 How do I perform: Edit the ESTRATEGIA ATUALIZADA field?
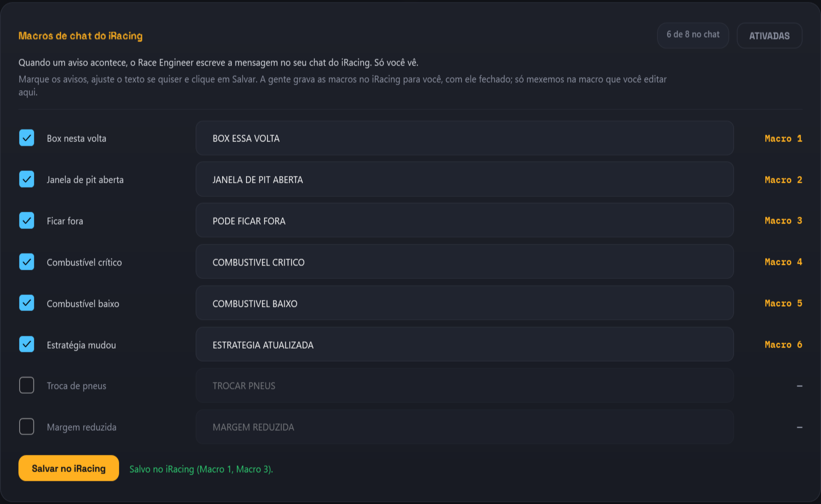[464, 344]
